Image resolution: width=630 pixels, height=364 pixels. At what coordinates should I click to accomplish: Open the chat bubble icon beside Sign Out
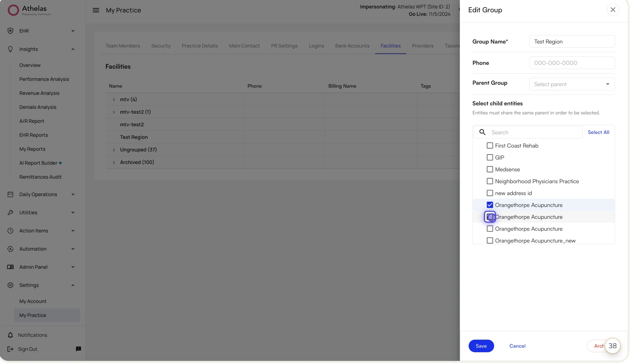tap(78, 349)
